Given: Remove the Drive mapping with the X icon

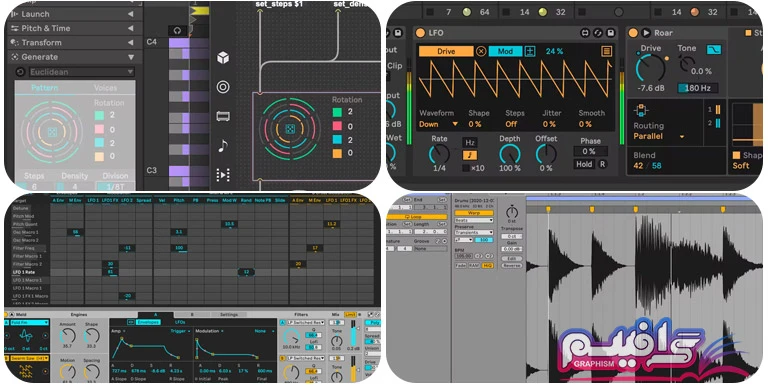Looking at the screenshot, I should pyautogui.click(x=481, y=51).
